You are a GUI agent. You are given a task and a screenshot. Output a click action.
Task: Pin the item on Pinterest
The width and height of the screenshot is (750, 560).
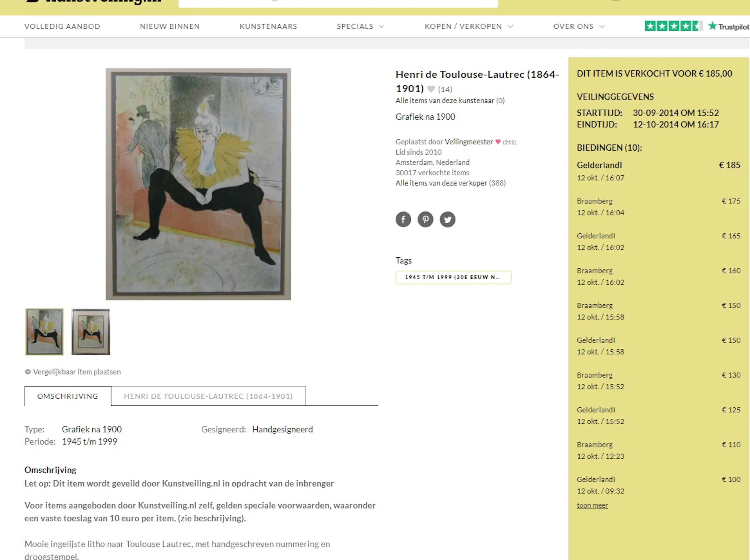425,219
